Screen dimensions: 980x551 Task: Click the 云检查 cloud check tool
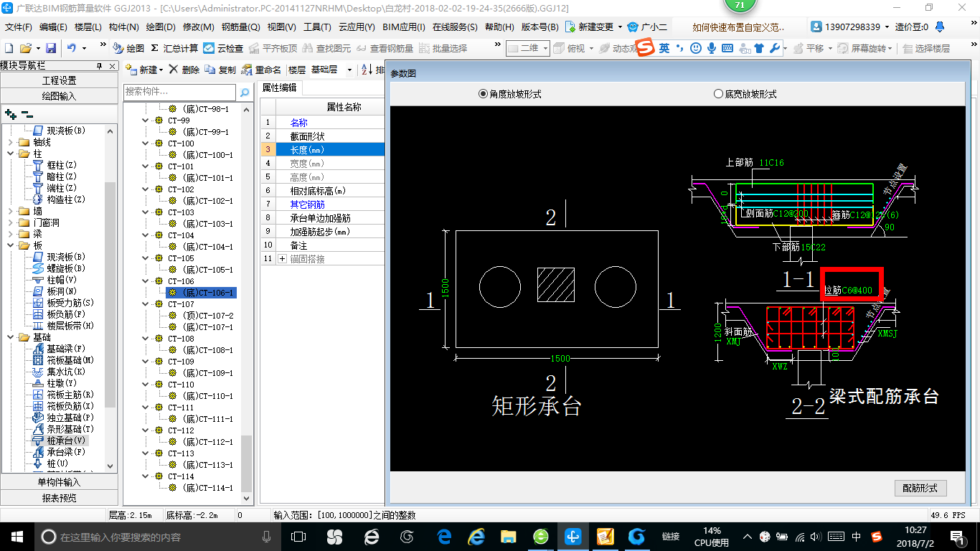[223, 48]
